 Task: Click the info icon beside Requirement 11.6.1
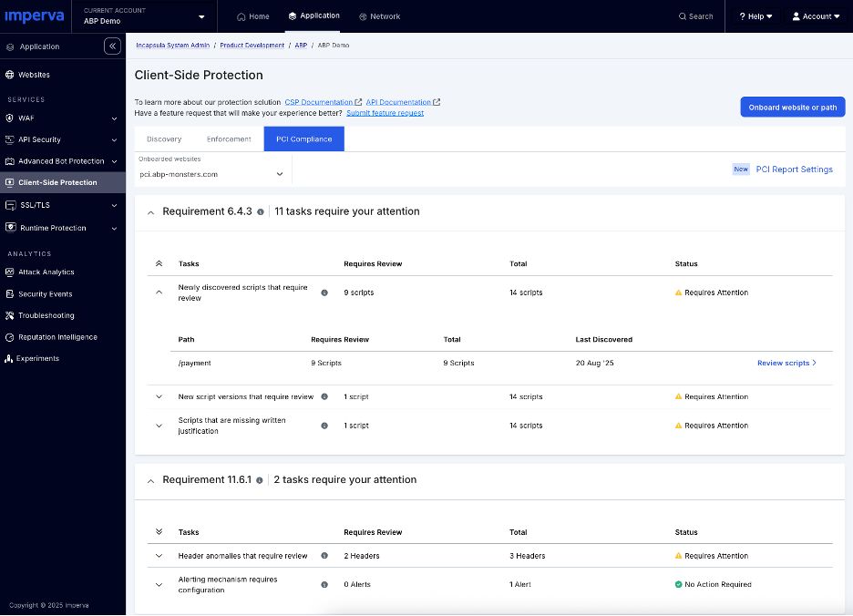pyautogui.click(x=260, y=480)
